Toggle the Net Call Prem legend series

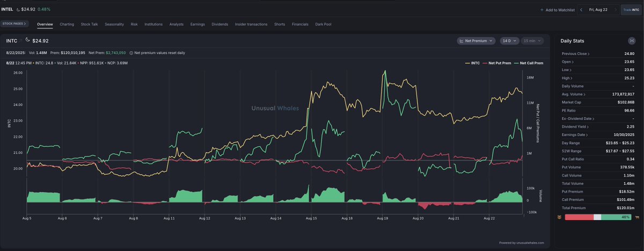coord(528,63)
